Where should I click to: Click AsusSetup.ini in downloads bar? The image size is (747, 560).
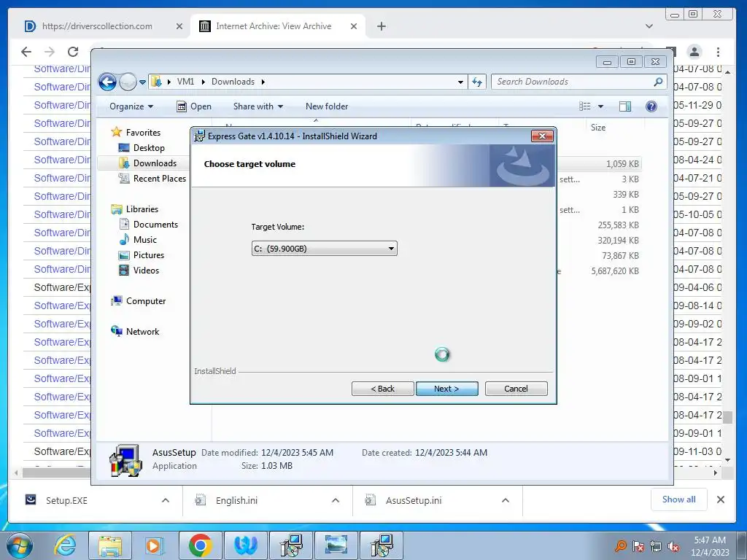point(413,500)
